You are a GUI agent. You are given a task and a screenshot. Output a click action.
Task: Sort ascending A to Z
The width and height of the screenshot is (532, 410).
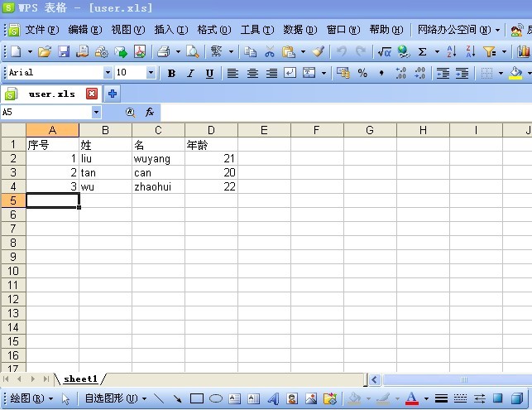[452, 51]
